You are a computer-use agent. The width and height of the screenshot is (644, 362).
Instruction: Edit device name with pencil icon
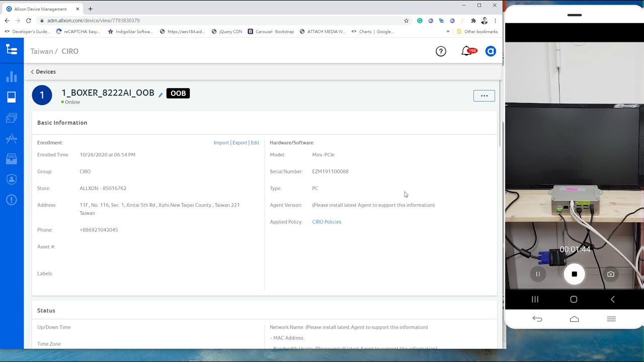(160, 95)
